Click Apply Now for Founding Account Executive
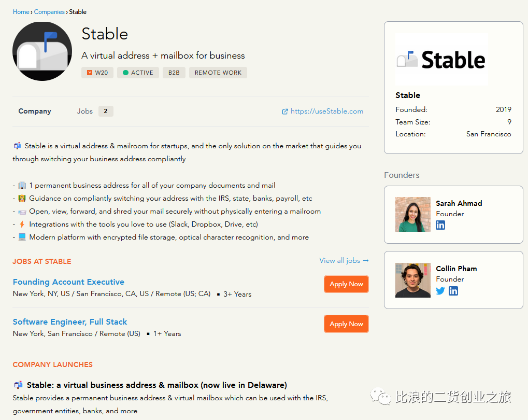The image size is (528, 420). (346, 284)
